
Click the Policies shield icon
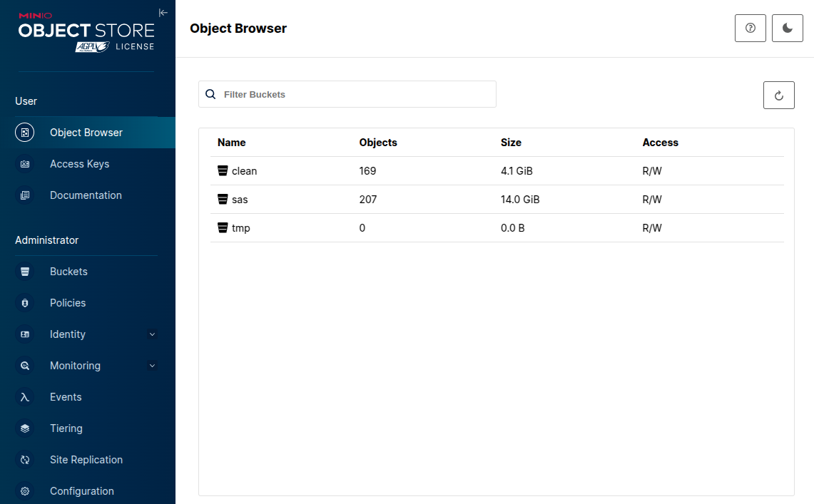coord(25,303)
